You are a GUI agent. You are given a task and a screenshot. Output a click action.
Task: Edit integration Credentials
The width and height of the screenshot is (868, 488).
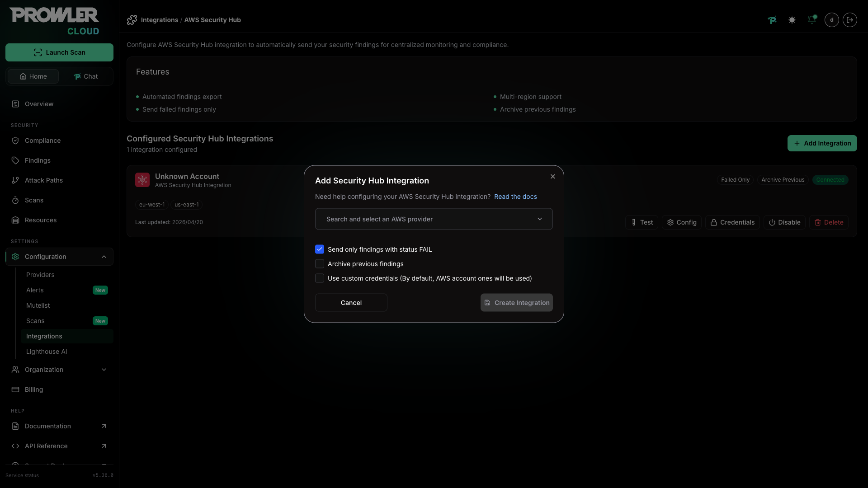732,222
